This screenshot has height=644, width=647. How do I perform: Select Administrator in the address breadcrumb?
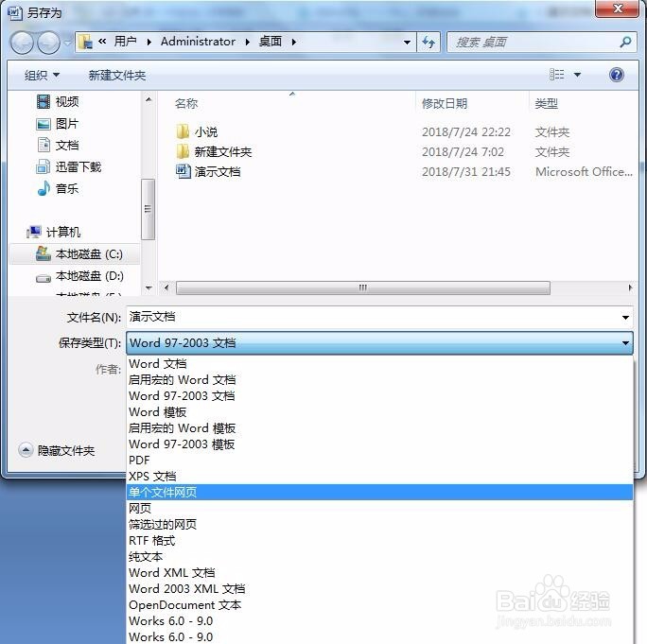click(x=198, y=42)
